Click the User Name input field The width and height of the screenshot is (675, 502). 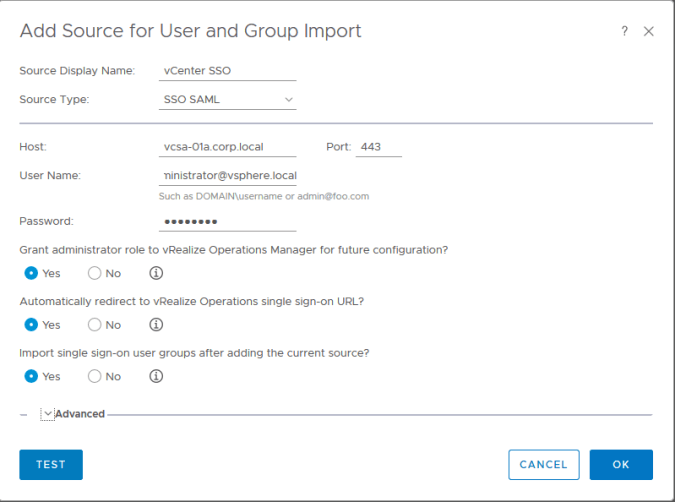pos(228,176)
